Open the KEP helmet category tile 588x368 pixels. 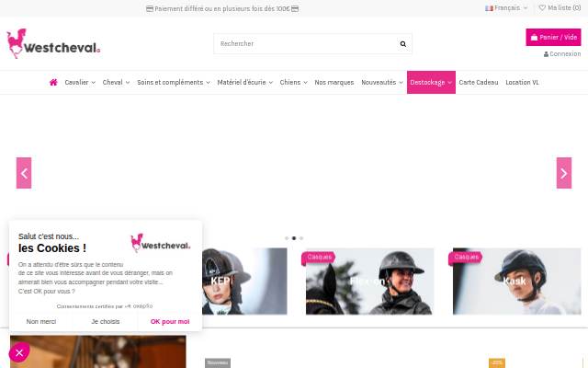(x=244, y=282)
